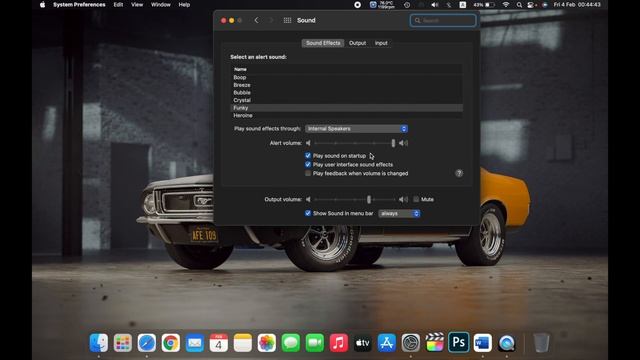Open App Store from the dock

pos(387,343)
